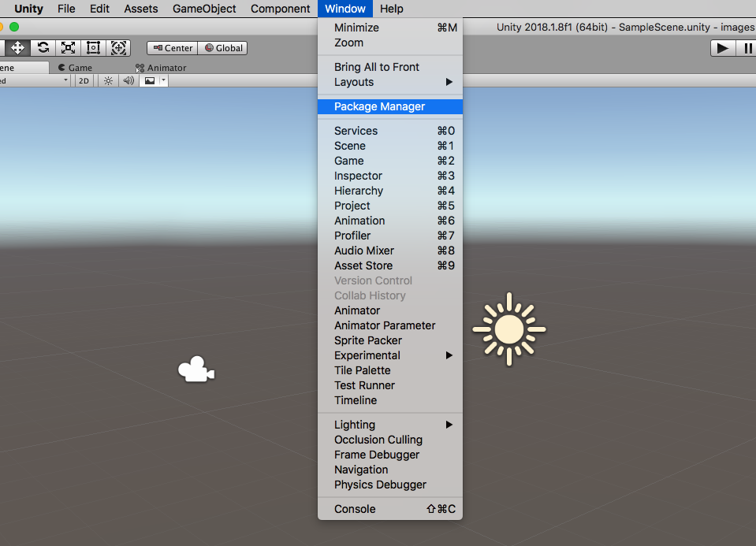Toggle scene audio with the speaker button
The width and height of the screenshot is (756, 546).
[128, 80]
